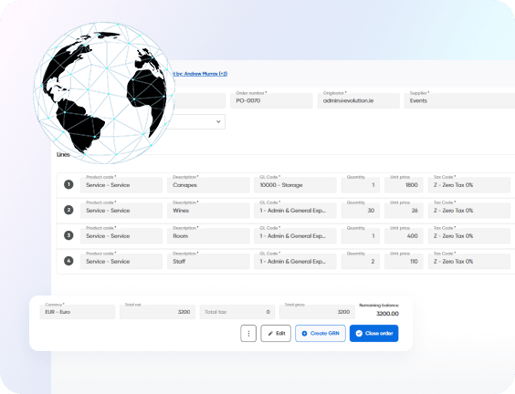Click the Total net field 3200
The image size is (515, 394).
(157, 312)
